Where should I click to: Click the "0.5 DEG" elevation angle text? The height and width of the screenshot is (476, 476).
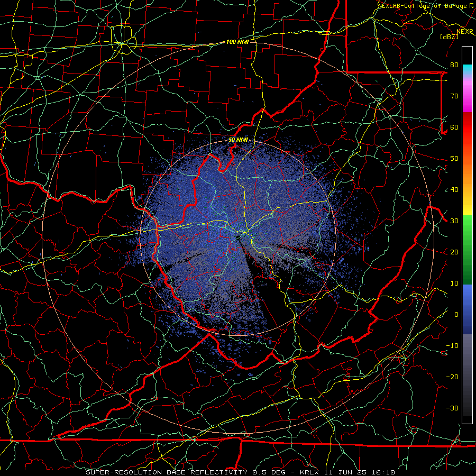[269, 472]
